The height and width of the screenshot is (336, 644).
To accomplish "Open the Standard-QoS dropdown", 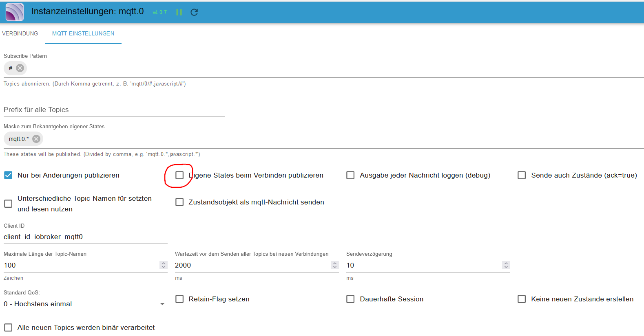I will coord(85,304).
